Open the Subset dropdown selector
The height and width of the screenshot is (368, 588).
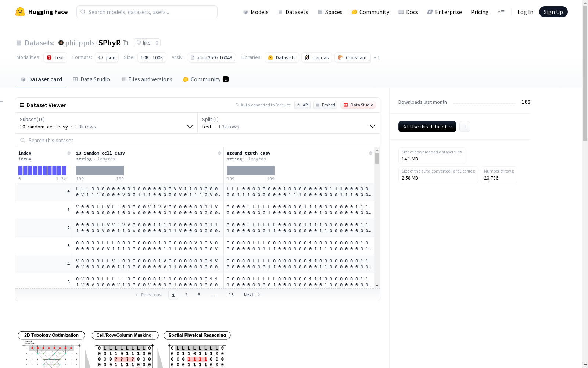[107, 123]
